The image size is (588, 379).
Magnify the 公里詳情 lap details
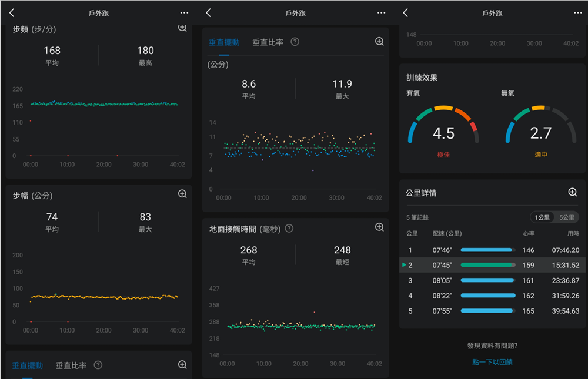572,192
